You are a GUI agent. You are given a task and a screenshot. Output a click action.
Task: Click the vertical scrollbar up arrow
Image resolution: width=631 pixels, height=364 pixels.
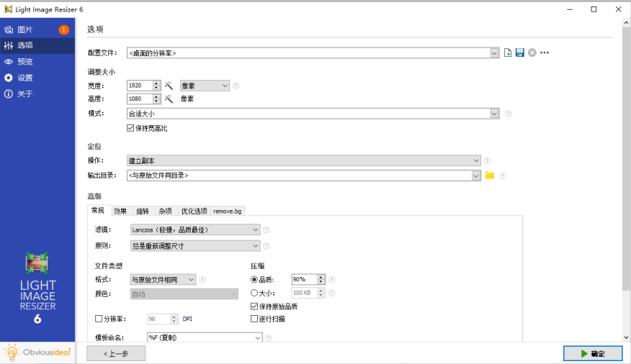(x=626, y=23)
